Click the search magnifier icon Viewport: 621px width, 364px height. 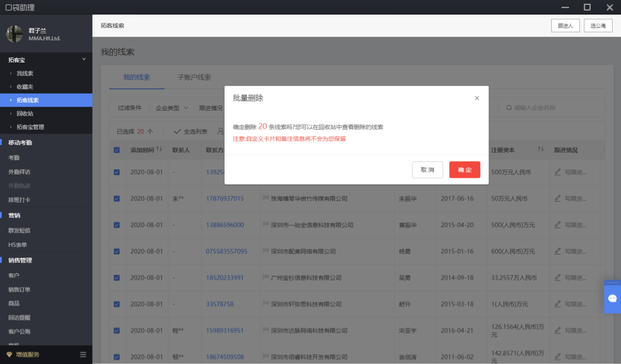509,108
